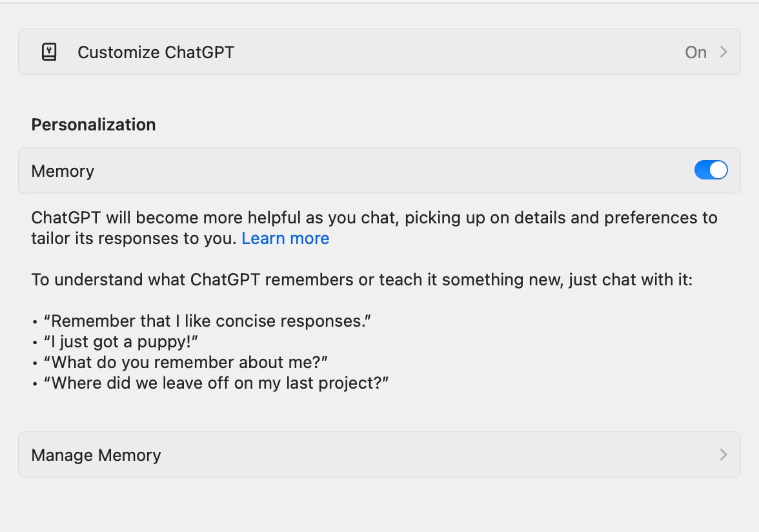Click the "To understand what ChatGPT remembers" sentence
This screenshot has width=759, height=532.
[361, 280]
